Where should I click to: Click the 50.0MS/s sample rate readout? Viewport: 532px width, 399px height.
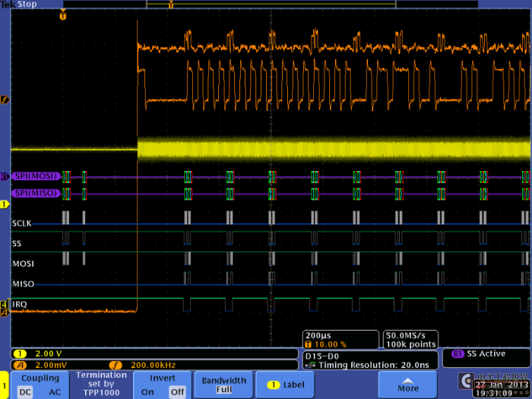(405, 336)
